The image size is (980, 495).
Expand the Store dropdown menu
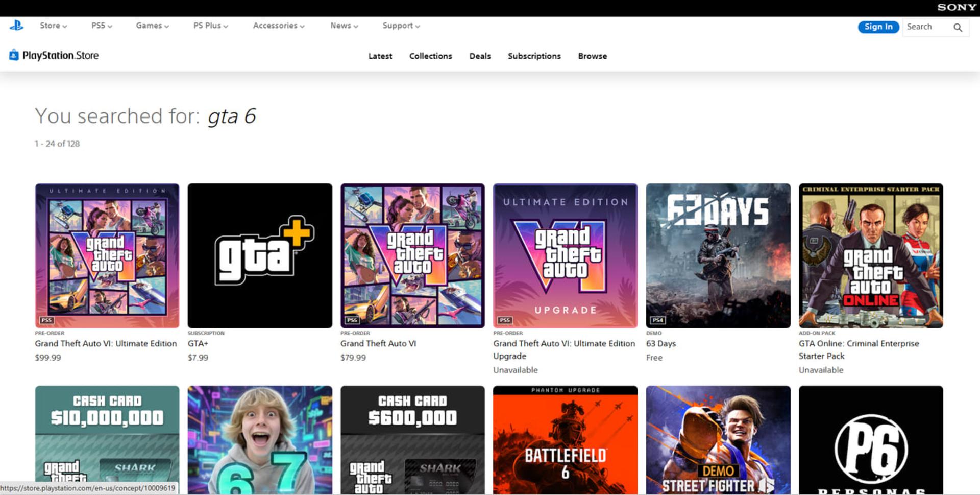53,26
